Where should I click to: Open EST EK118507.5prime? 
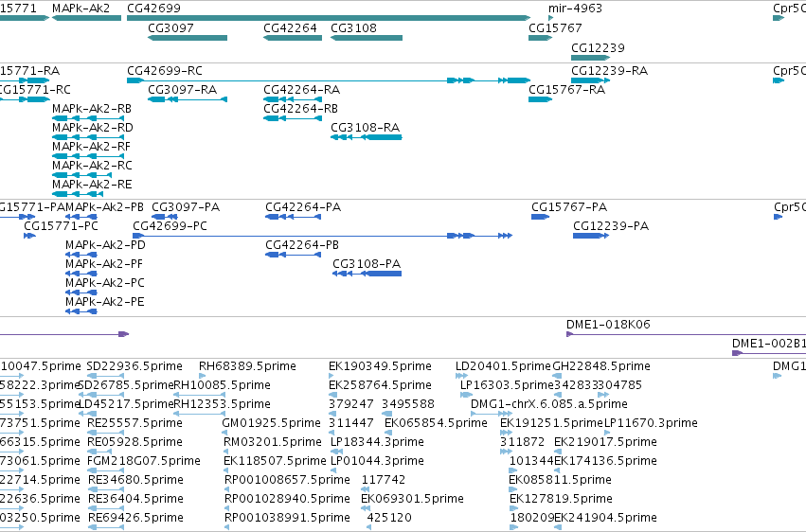click(226, 470)
